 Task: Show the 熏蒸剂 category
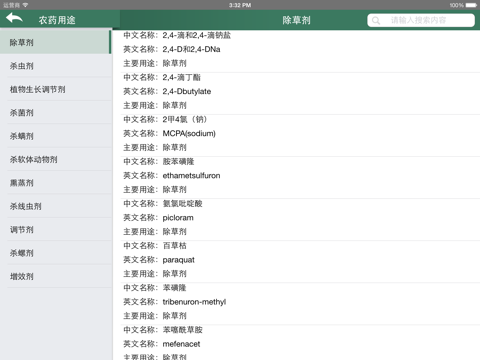[x=56, y=183]
